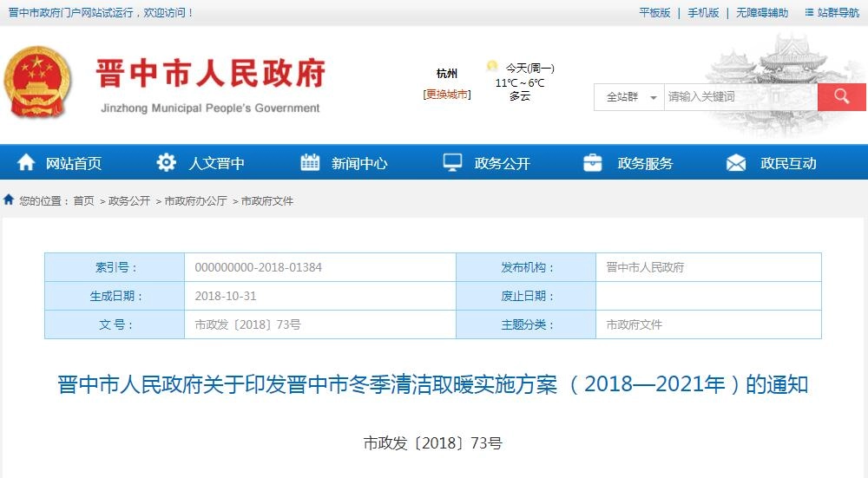
Task: Open the 政务服务 navigation menu
Action: coord(645,163)
